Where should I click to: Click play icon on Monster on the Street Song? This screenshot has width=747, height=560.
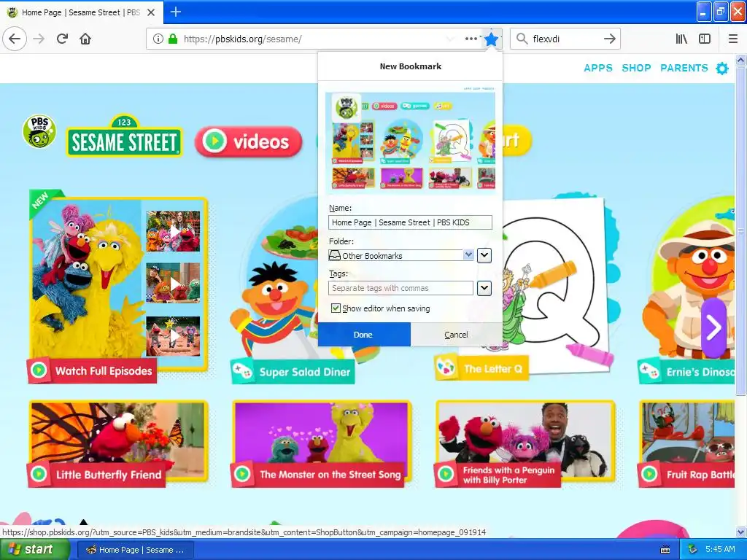(242, 474)
